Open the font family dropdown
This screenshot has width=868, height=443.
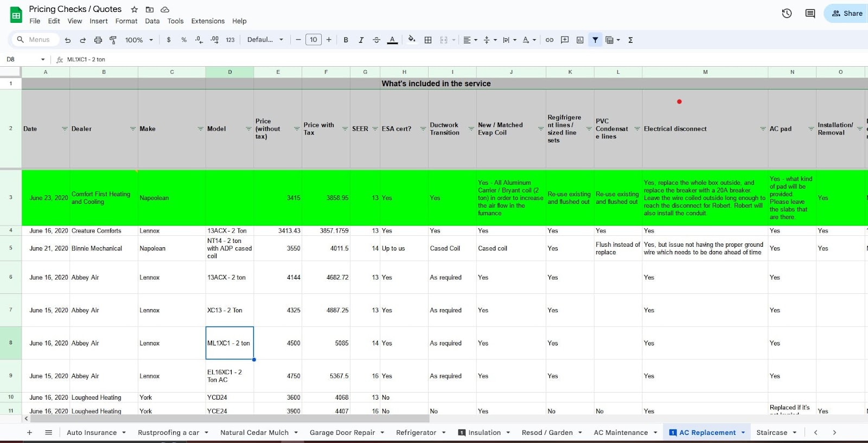(x=265, y=40)
